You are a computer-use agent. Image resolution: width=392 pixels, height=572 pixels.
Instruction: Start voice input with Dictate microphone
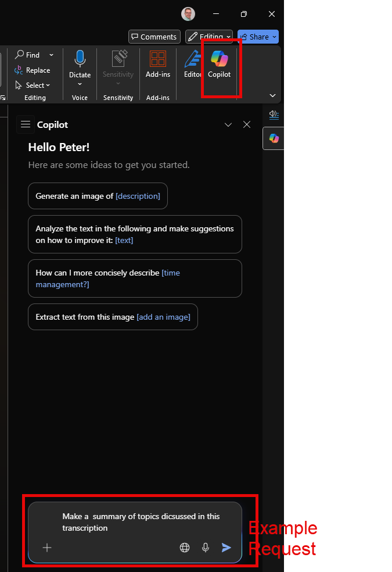(80, 59)
